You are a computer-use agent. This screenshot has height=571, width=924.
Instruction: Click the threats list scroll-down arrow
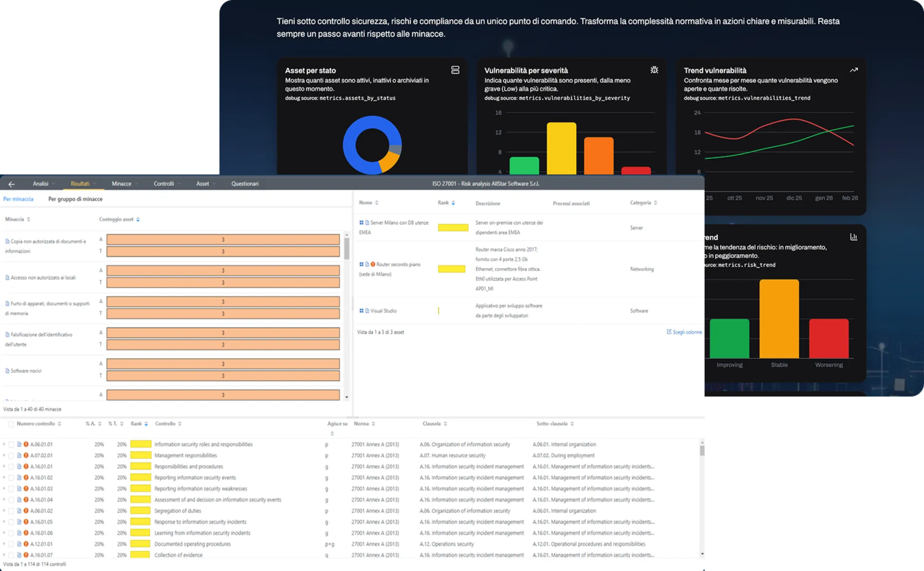pyautogui.click(x=346, y=397)
